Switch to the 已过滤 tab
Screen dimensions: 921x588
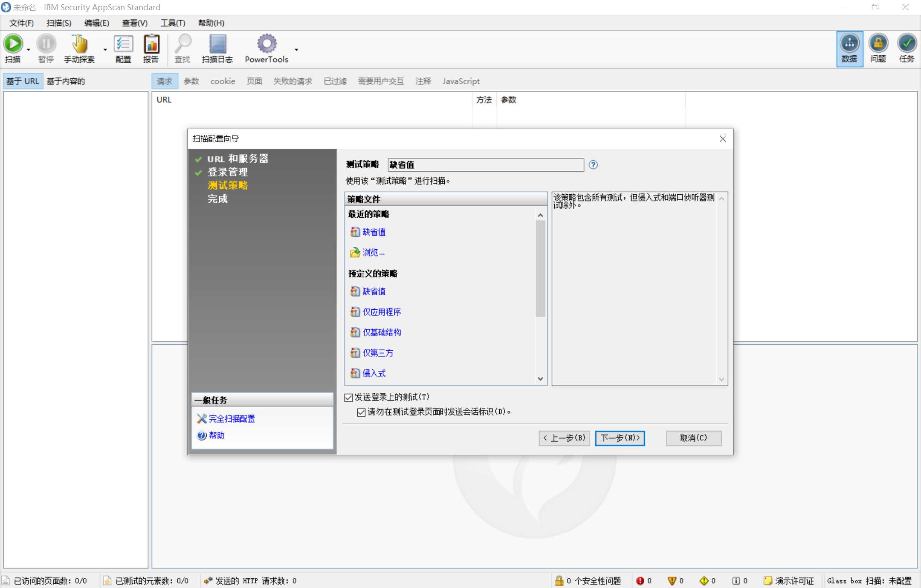coord(335,81)
